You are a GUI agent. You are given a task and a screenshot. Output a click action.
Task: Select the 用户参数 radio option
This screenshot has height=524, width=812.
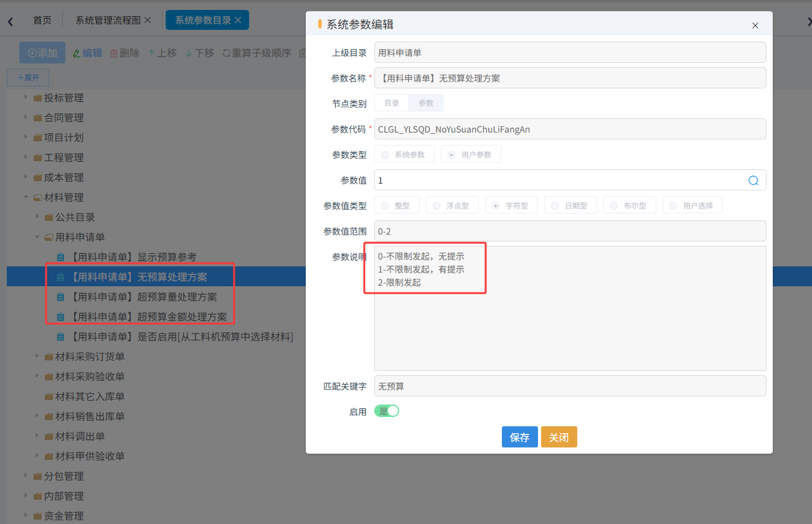[471, 154]
